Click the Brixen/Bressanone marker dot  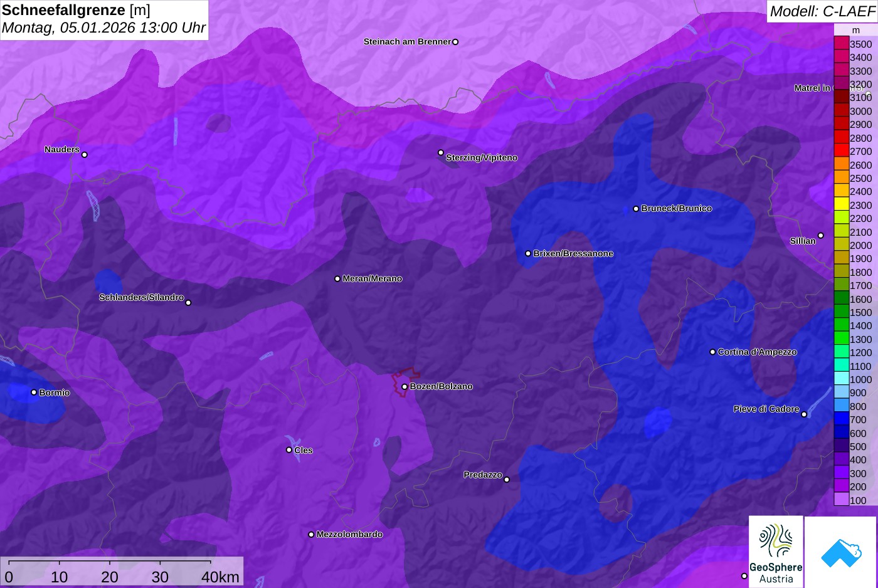pyautogui.click(x=528, y=254)
